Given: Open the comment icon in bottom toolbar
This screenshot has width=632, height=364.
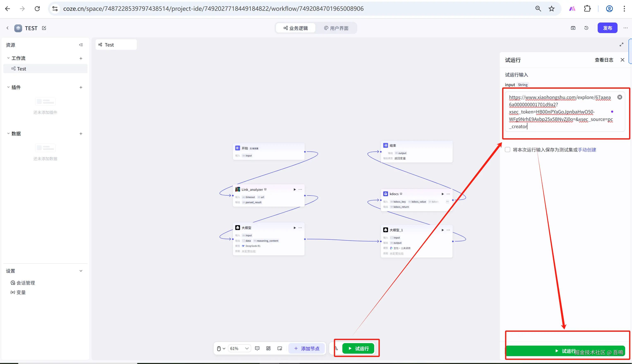Looking at the screenshot, I should (x=257, y=348).
